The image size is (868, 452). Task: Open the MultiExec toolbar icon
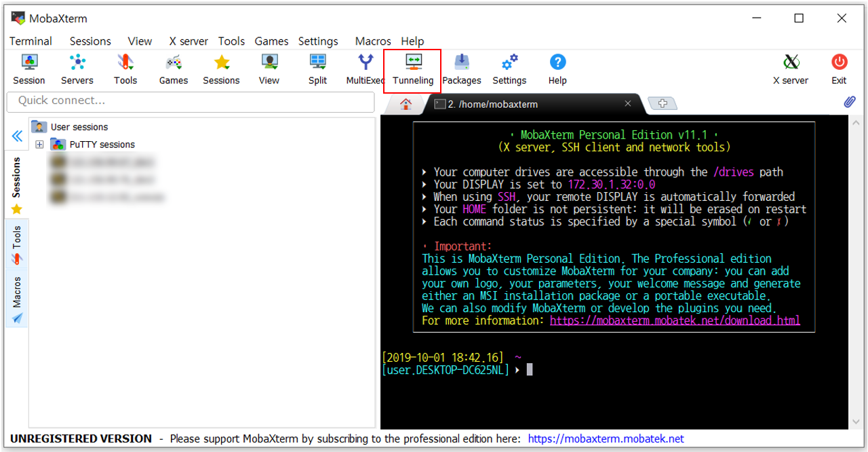click(366, 70)
